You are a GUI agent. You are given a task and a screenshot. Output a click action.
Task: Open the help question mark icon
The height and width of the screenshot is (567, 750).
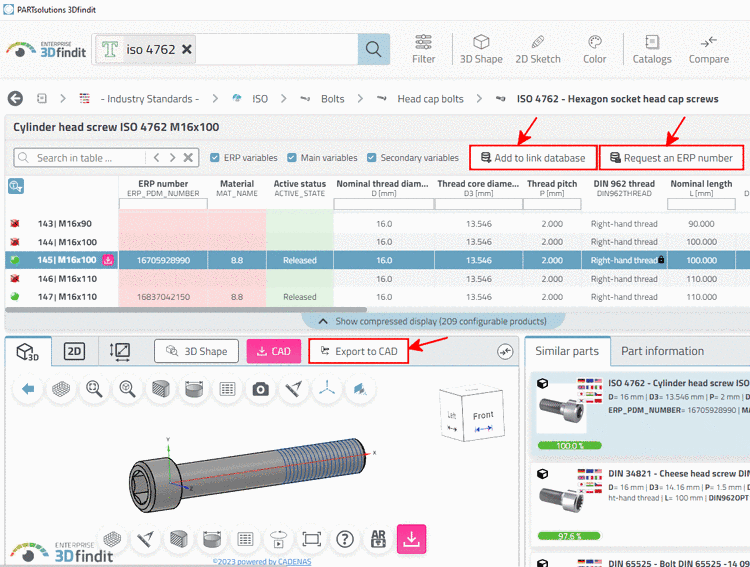(x=345, y=539)
